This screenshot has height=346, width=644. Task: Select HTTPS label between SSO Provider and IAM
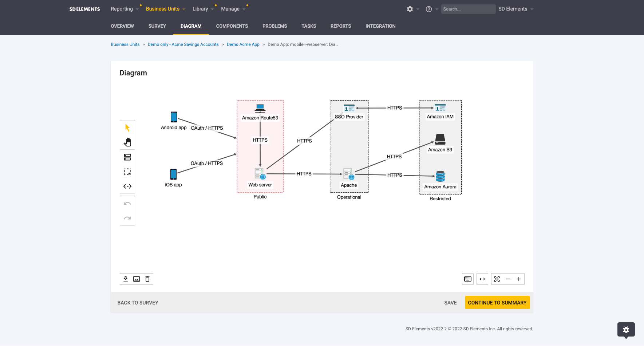[x=395, y=108]
